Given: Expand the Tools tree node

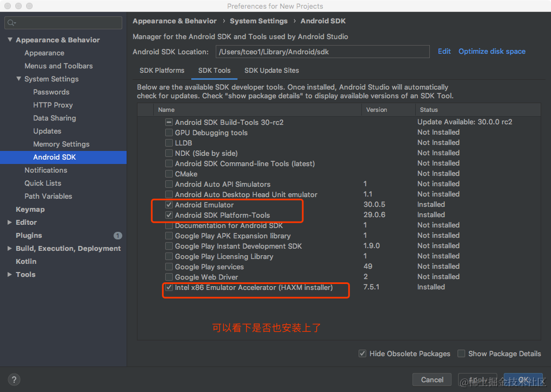Looking at the screenshot, I should click(x=10, y=274).
